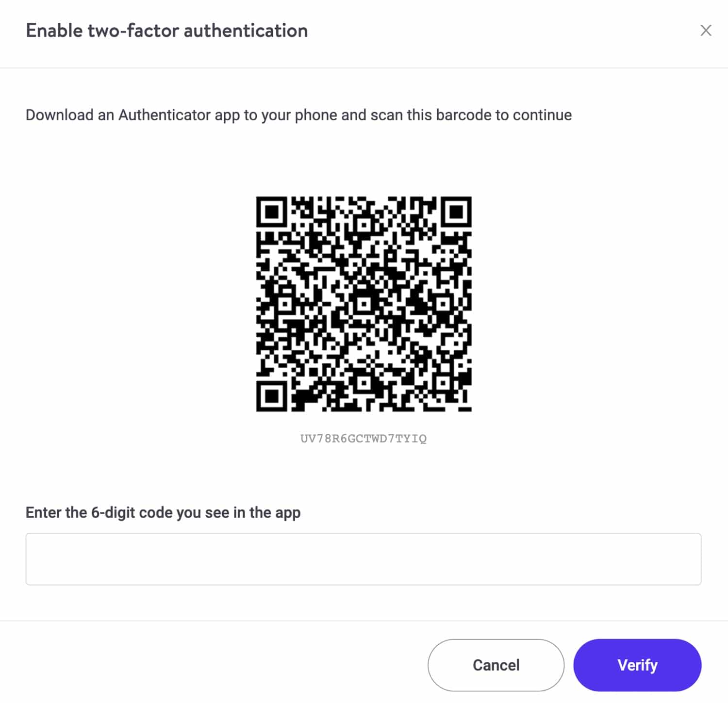Close the two-factor authentication dialog
The height and width of the screenshot is (703, 728).
point(706,31)
